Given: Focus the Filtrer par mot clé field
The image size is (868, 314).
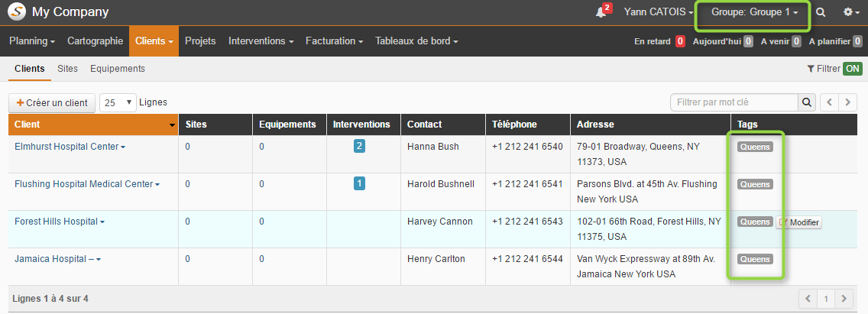Looking at the screenshot, I should click(734, 102).
